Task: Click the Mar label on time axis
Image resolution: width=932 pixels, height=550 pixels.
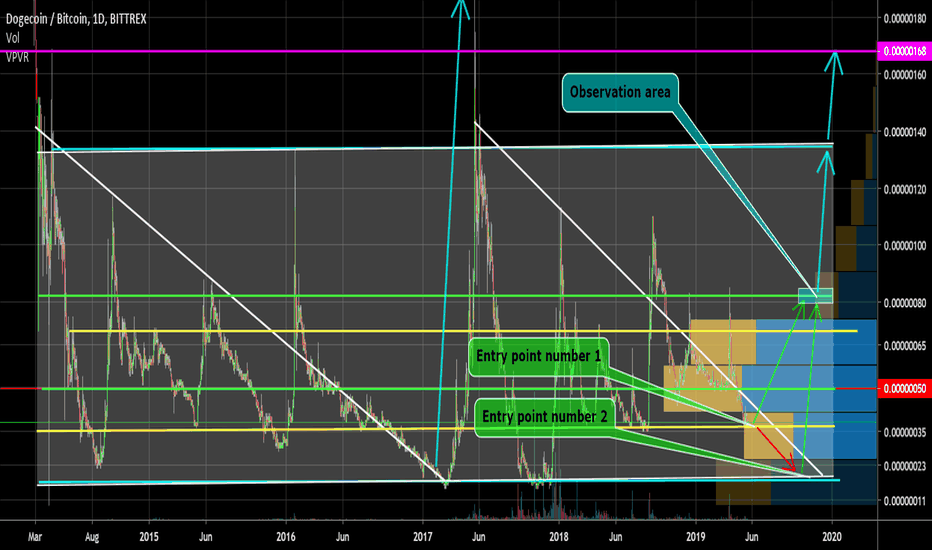Action: click(x=35, y=537)
